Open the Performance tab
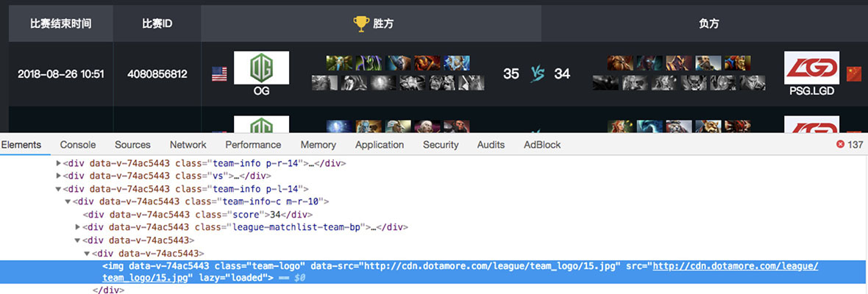The image size is (868, 294). tap(254, 145)
